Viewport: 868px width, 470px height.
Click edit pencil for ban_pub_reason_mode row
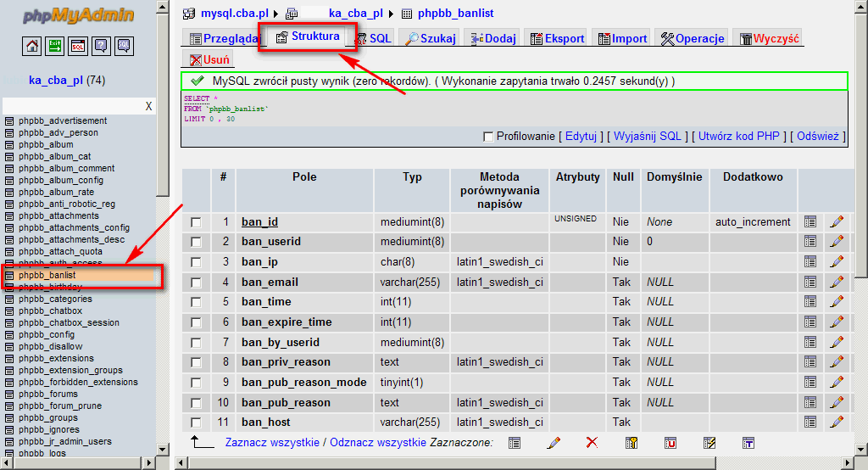(837, 382)
